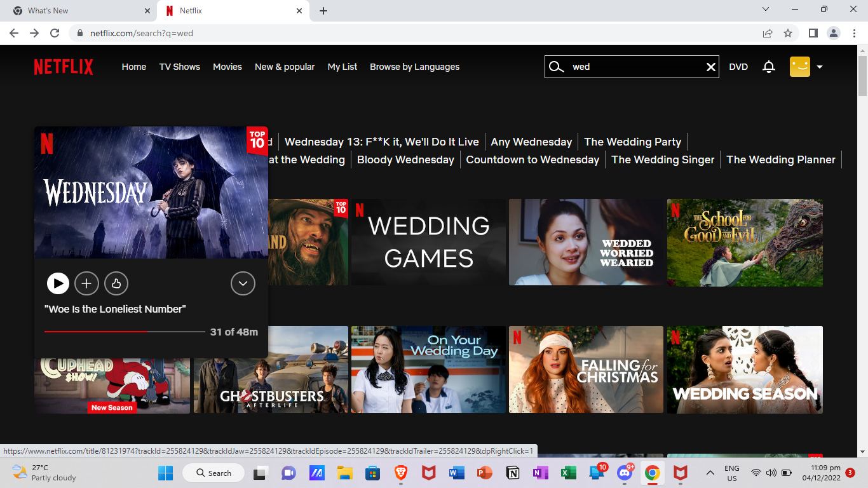Image resolution: width=868 pixels, height=488 pixels.
Task: Add Wednesday to My List
Action: point(87,283)
